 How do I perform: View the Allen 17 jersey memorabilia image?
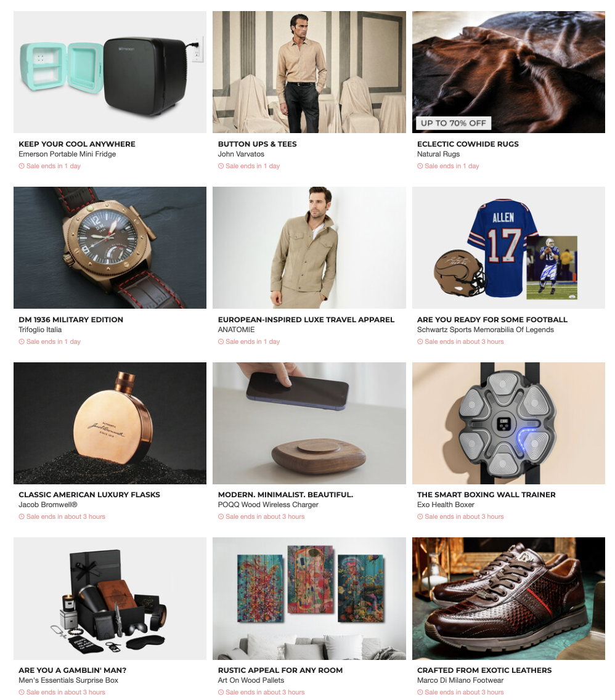(508, 247)
